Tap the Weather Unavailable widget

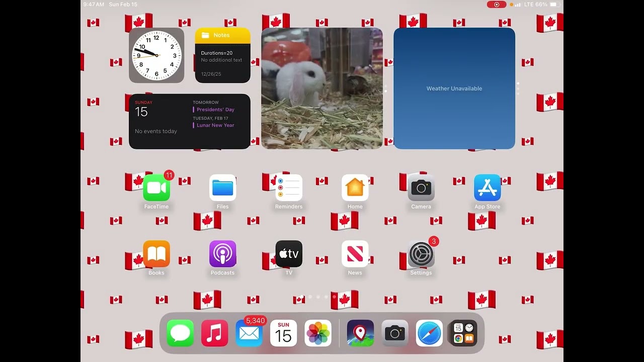click(x=454, y=88)
